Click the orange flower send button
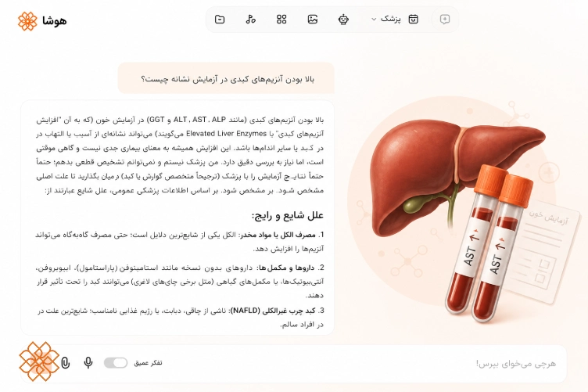The width and height of the screenshot is (588, 392). point(39,361)
